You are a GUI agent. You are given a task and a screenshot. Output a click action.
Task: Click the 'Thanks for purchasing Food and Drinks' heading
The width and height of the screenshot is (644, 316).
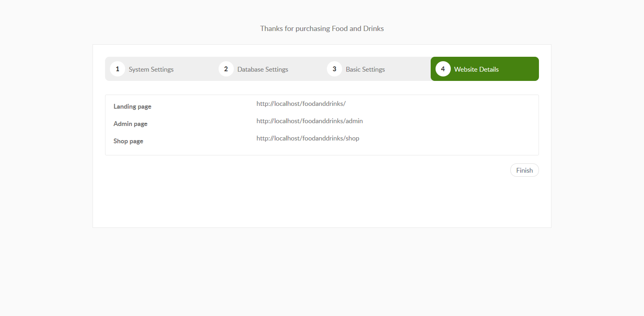(322, 29)
